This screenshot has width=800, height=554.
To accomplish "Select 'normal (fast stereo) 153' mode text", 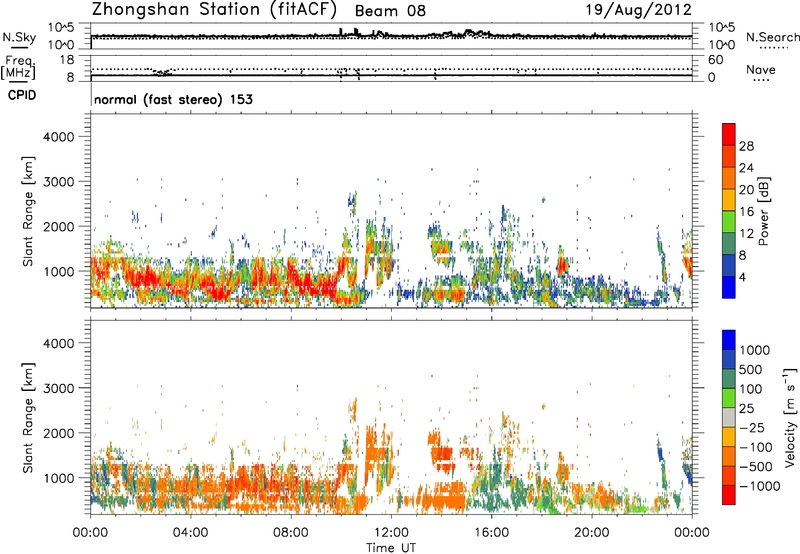I will tap(173, 100).
